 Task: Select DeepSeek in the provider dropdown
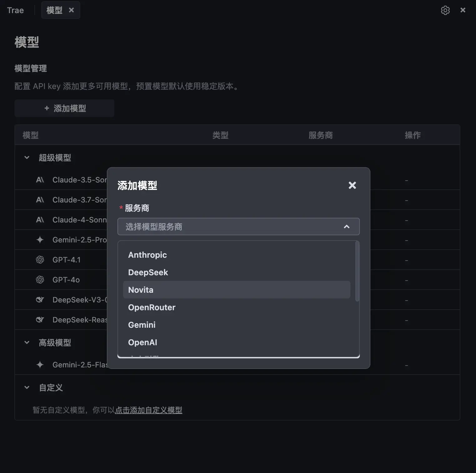pos(148,272)
